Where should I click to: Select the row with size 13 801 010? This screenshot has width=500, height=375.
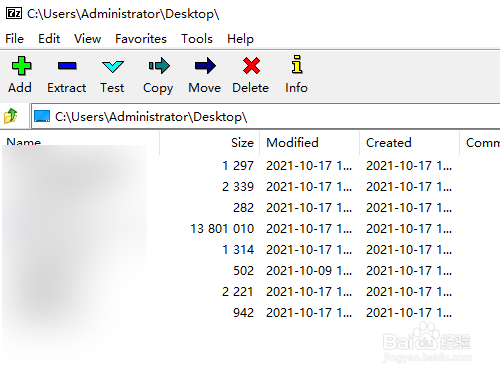point(250,229)
